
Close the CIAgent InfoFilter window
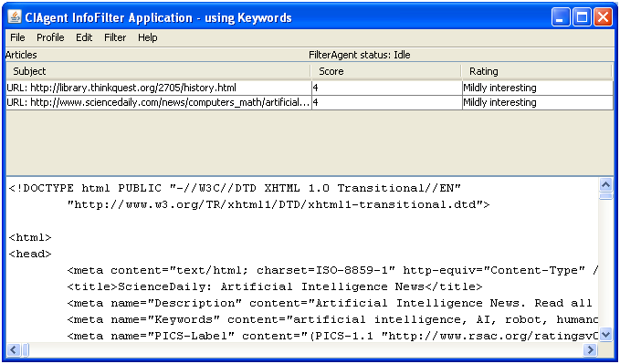coord(604,17)
